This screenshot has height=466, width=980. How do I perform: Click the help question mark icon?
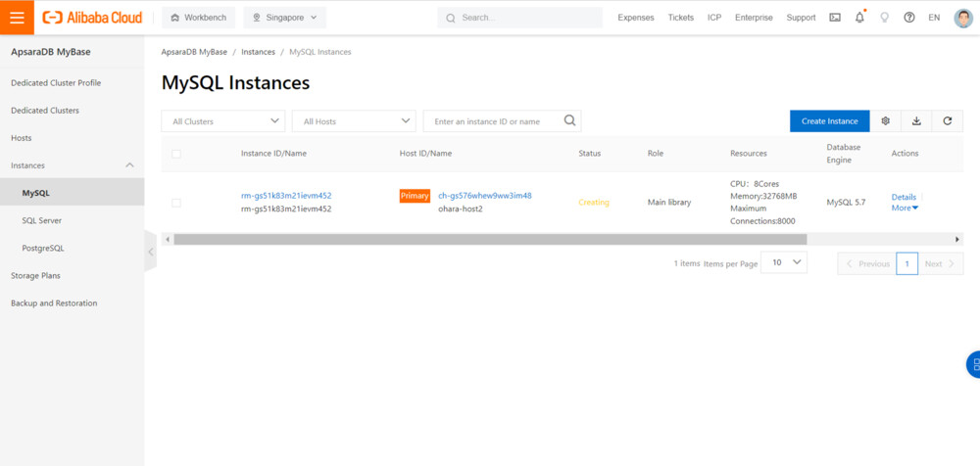[x=909, y=18]
